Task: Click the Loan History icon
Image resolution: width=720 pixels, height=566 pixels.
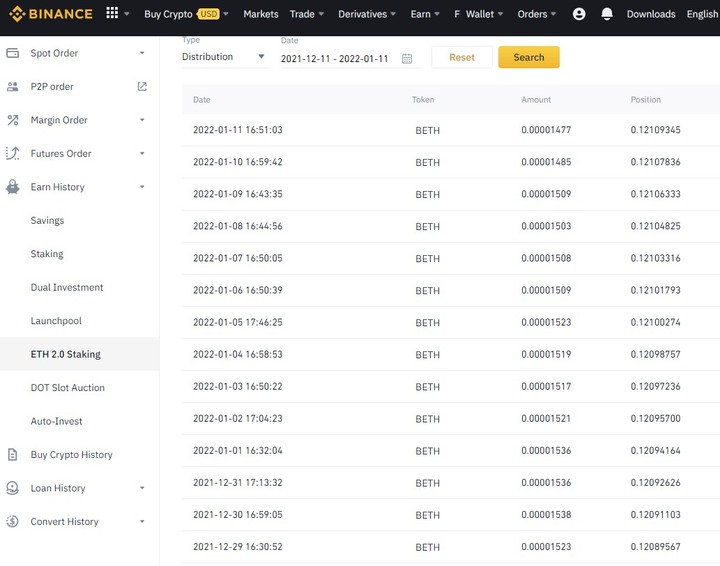Action: pos(12,488)
